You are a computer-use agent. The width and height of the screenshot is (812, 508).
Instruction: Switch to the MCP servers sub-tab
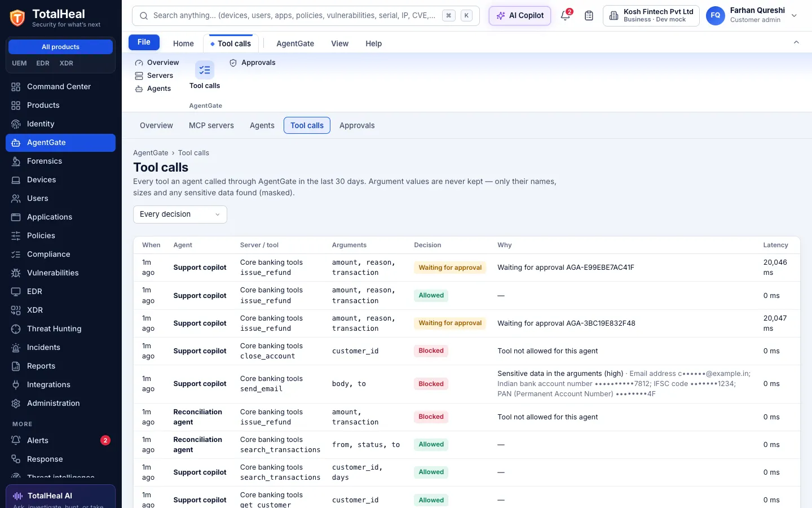pos(211,125)
